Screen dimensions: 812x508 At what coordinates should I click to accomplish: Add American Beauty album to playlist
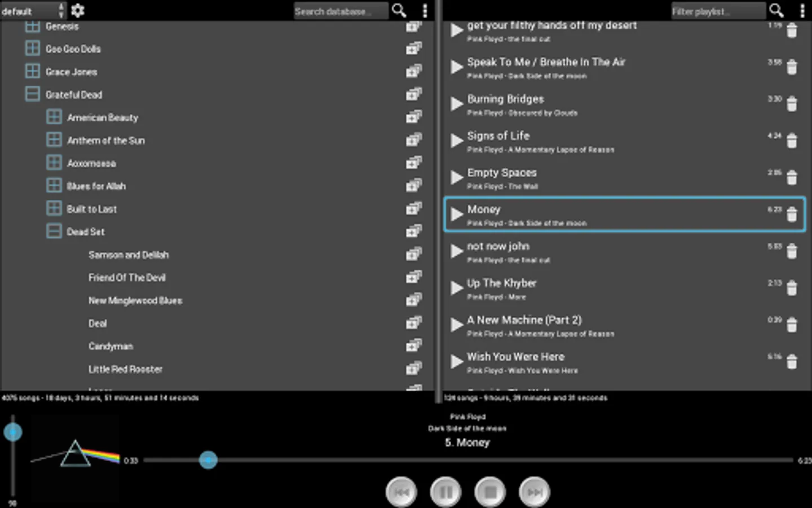tap(414, 117)
